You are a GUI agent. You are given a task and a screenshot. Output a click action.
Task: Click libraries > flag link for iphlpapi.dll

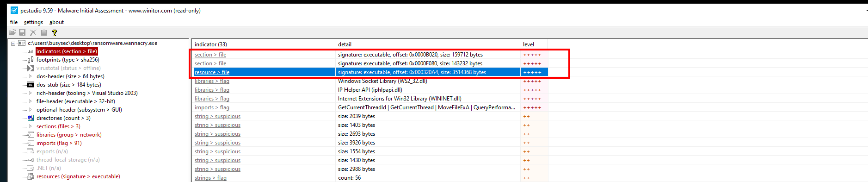click(212, 90)
